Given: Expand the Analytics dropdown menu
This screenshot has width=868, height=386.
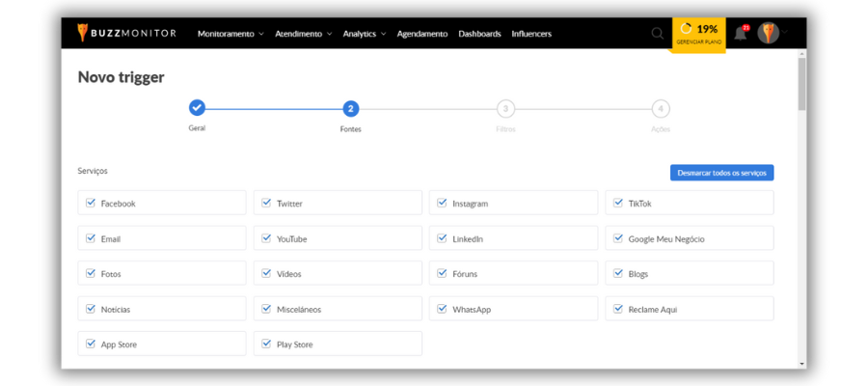Looking at the screenshot, I should pos(364,34).
